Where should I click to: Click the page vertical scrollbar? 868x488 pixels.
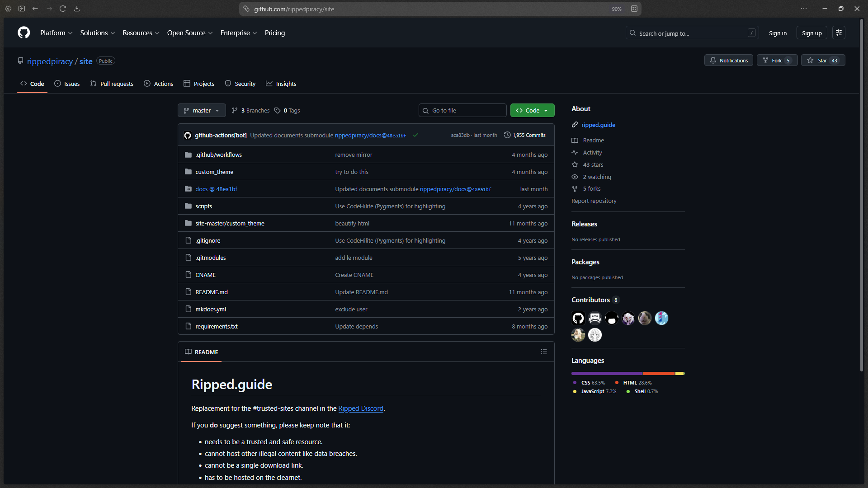tap(861, 195)
